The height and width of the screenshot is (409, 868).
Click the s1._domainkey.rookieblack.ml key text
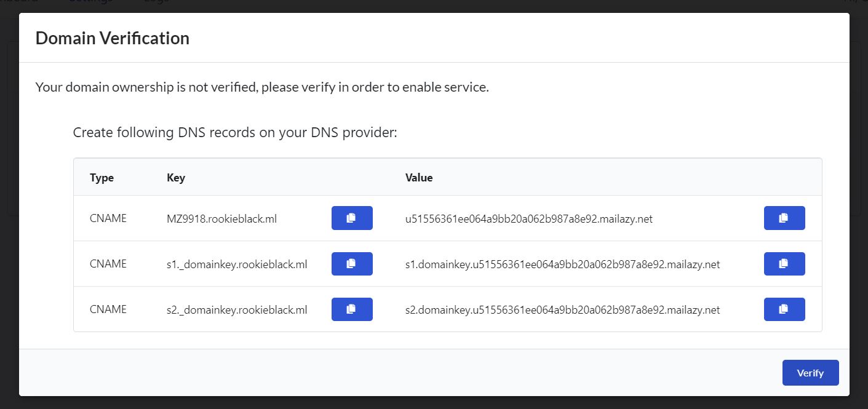(237, 264)
